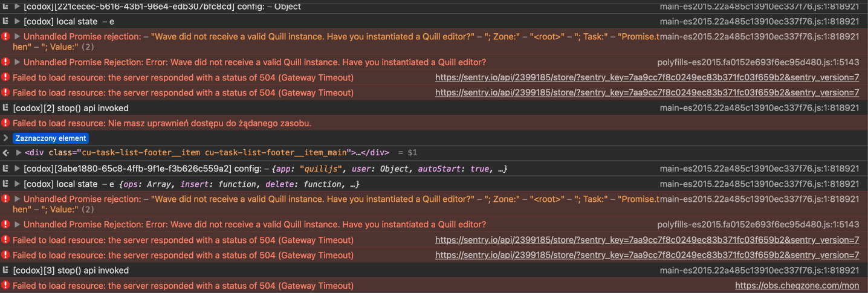
Task: Open main-es2015 link on local state {ops: Array row
Action: 759,184
